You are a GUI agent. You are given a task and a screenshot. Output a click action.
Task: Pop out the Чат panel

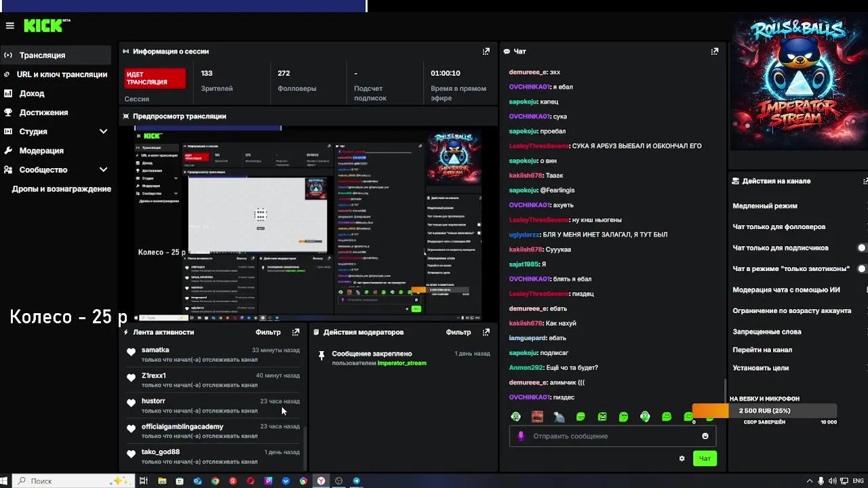[x=714, y=52]
